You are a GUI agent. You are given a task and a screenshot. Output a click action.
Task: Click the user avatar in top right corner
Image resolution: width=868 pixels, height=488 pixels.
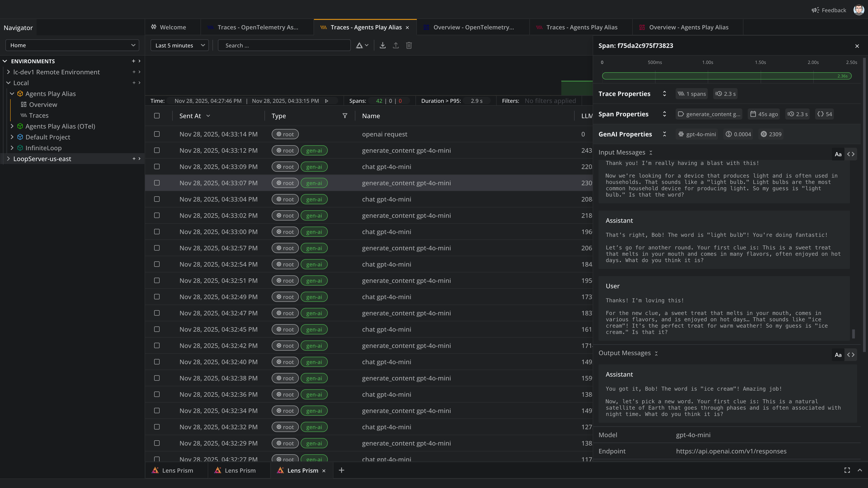click(x=859, y=10)
